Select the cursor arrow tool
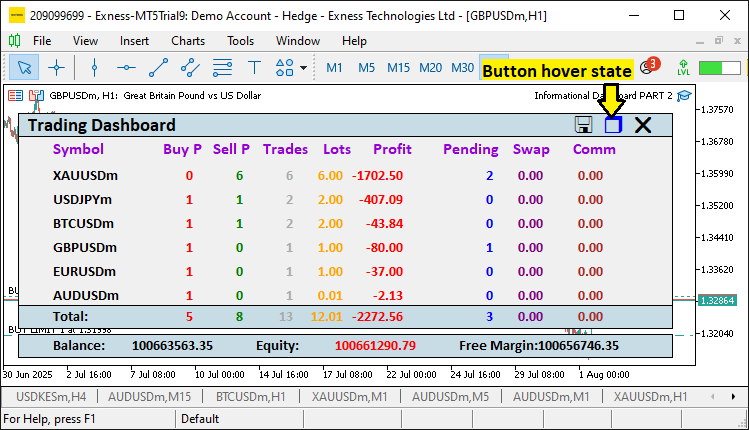Image resolution: width=749 pixels, height=430 pixels. click(x=24, y=67)
